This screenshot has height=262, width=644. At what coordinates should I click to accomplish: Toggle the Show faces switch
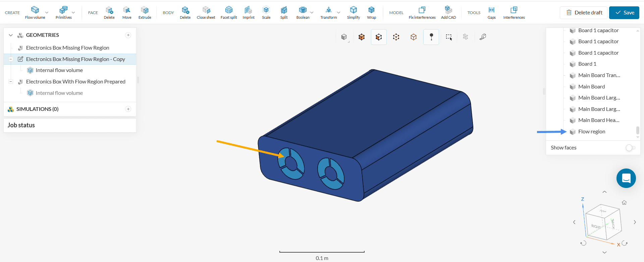tap(630, 148)
